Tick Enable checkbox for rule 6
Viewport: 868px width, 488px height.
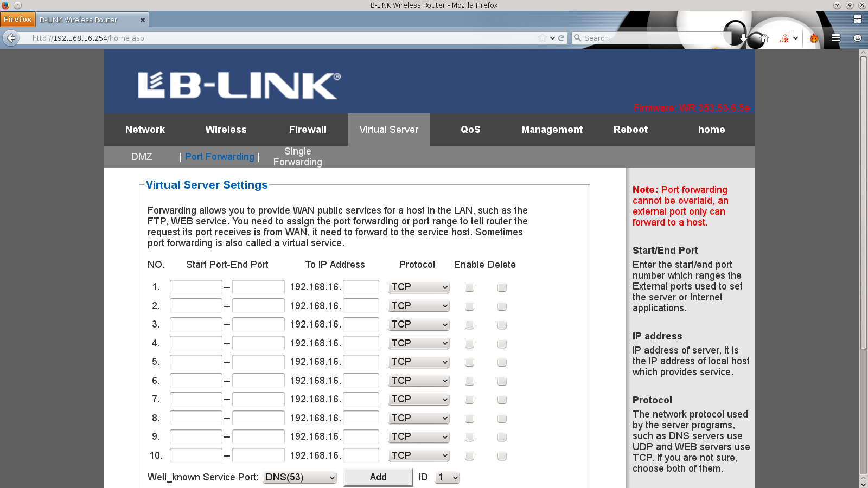[470, 381]
